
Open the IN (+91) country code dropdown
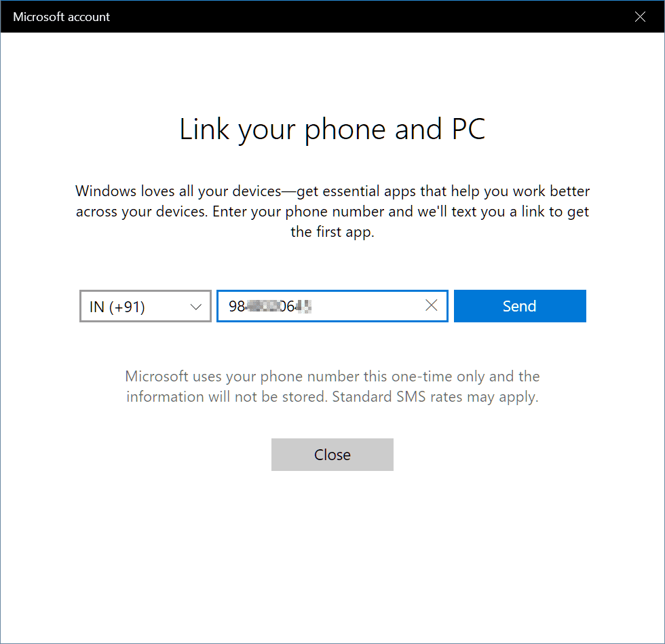pos(145,306)
